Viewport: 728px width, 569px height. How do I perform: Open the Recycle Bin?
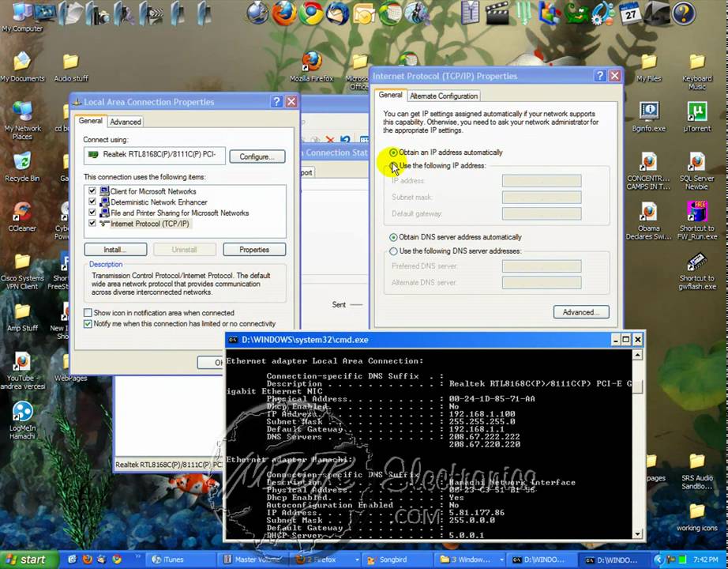[x=22, y=168]
